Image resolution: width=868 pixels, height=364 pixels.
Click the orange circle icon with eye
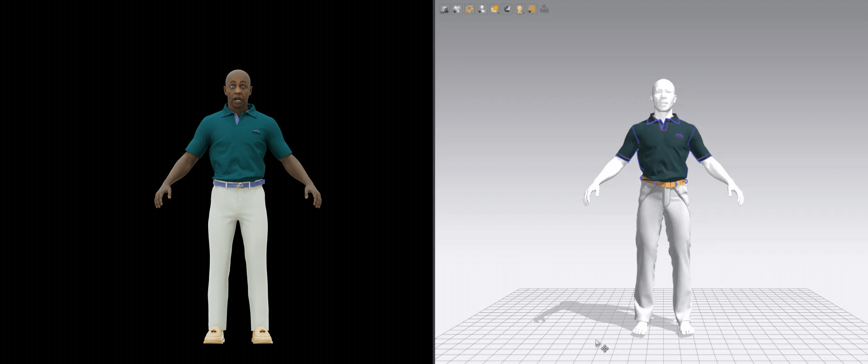tap(532, 9)
